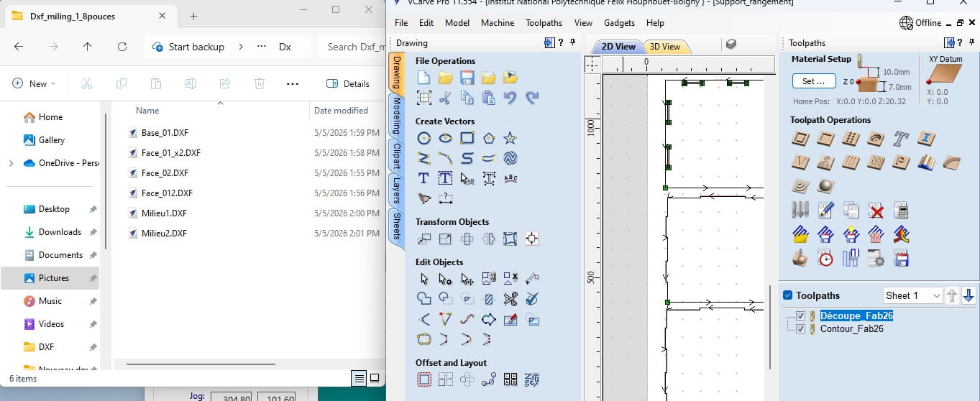Open the New dropdown in File Explorer
Image resolution: width=980 pixels, height=401 pixels.
tap(34, 83)
